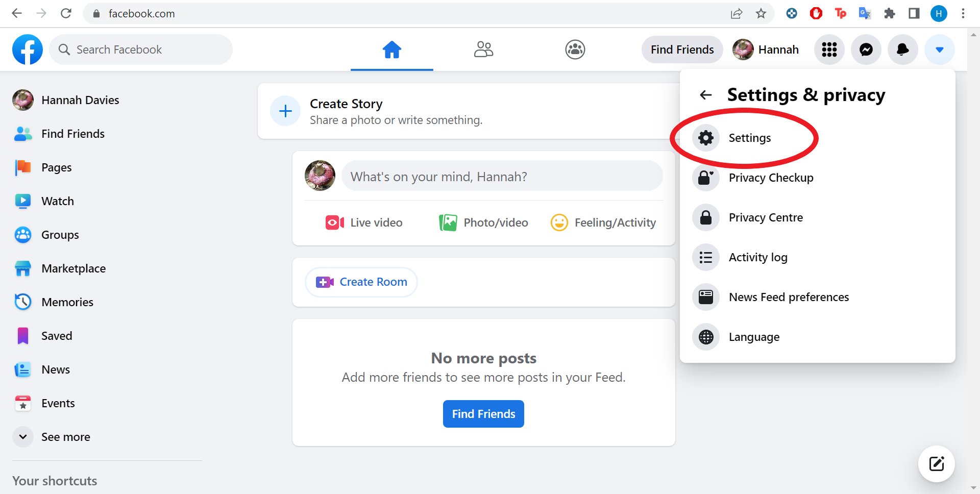Open Chrome three-dot menu
Screen dimensions: 980x494
[963, 14]
